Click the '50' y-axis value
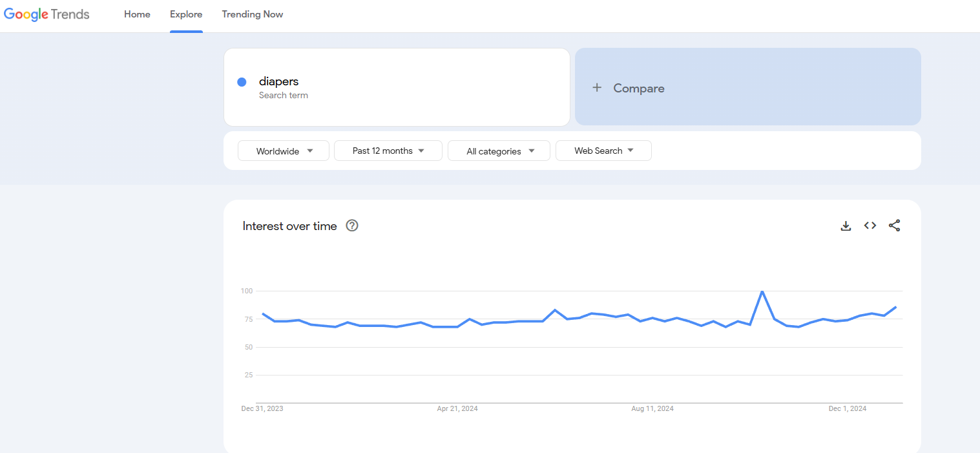The image size is (980, 453). pos(249,347)
